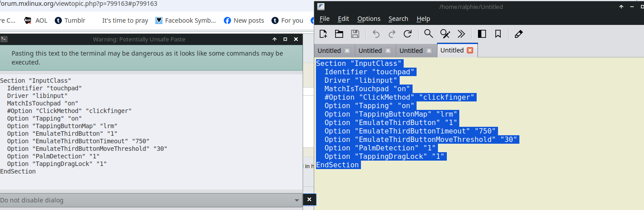Click 'Identifier "touchpad"' in the paste dialog

click(45, 88)
